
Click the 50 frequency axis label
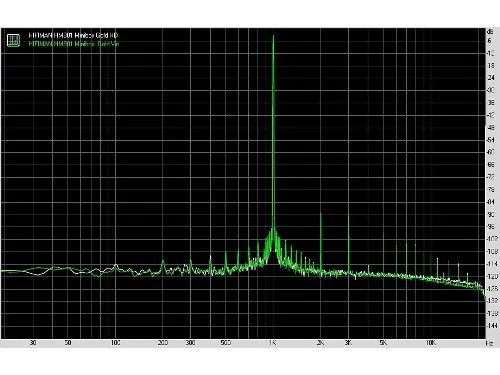(68, 343)
